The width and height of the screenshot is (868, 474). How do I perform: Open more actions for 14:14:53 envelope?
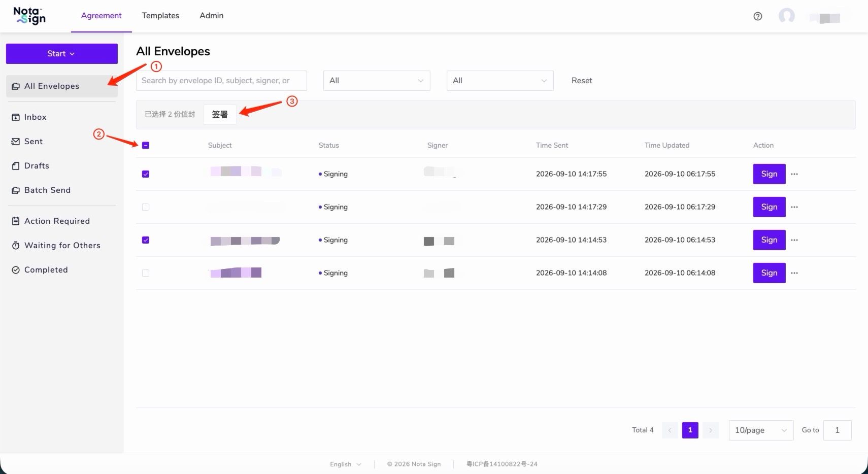(794, 240)
